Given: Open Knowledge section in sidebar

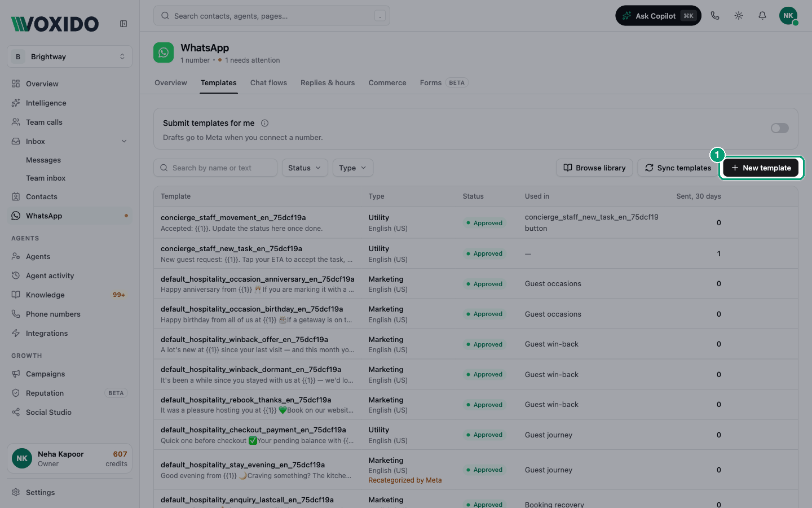Looking at the screenshot, I should [x=70, y=295].
